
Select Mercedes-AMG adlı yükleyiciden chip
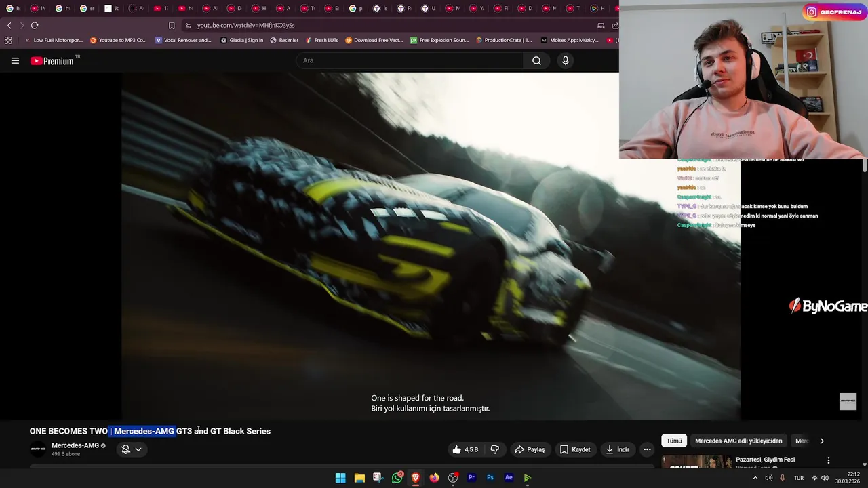pos(738,441)
